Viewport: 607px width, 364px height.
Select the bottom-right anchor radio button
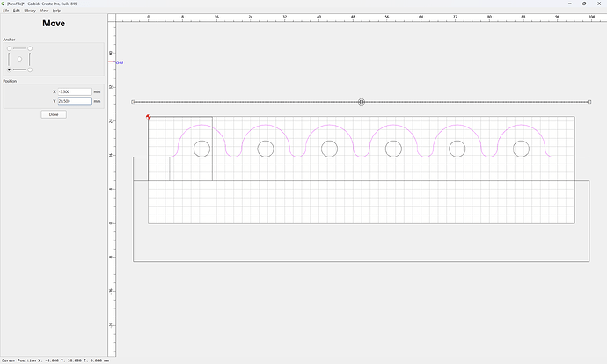pyautogui.click(x=30, y=69)
